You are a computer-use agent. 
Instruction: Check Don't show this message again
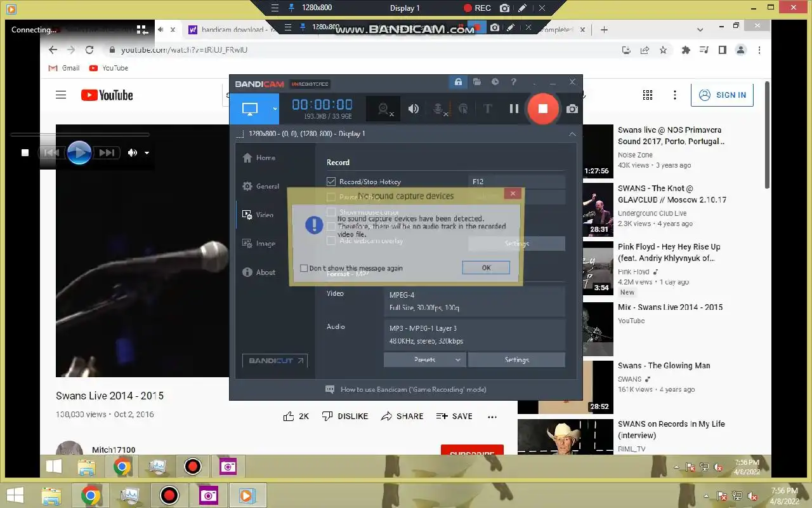tap(304, 268)
